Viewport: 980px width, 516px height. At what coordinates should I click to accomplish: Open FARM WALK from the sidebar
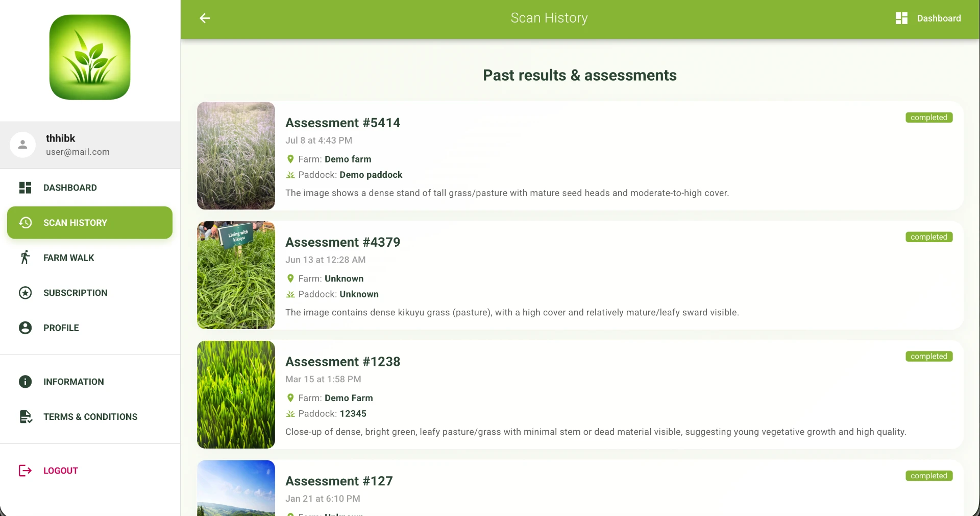click(x=90, y=257)
